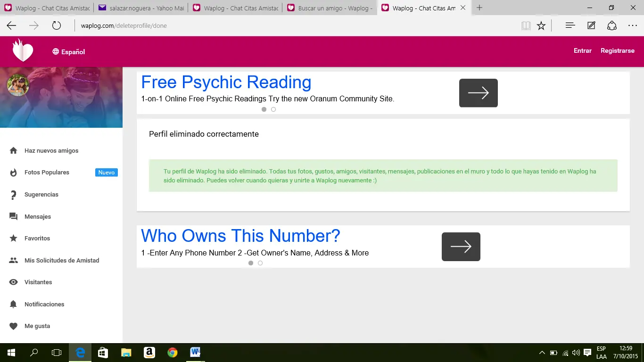
Task: Click the battery icon in the system tray
Action: [553, 353]
